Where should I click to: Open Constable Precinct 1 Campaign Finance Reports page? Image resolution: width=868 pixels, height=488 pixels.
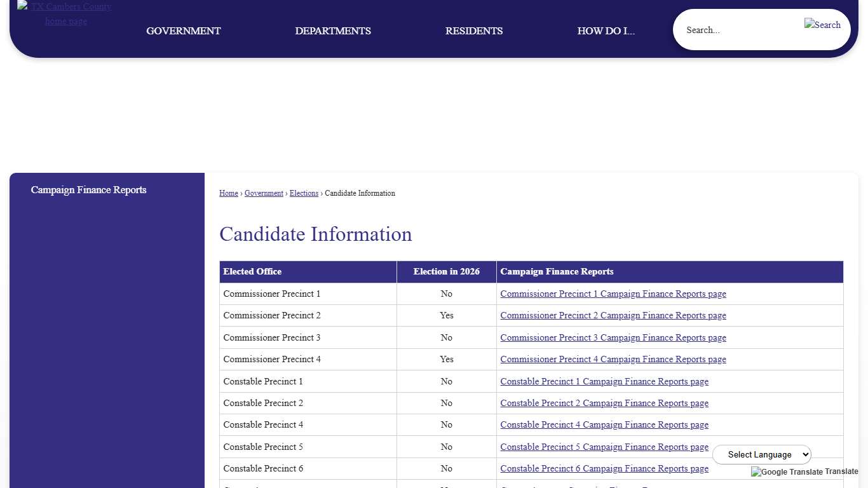tap(604, 381)
